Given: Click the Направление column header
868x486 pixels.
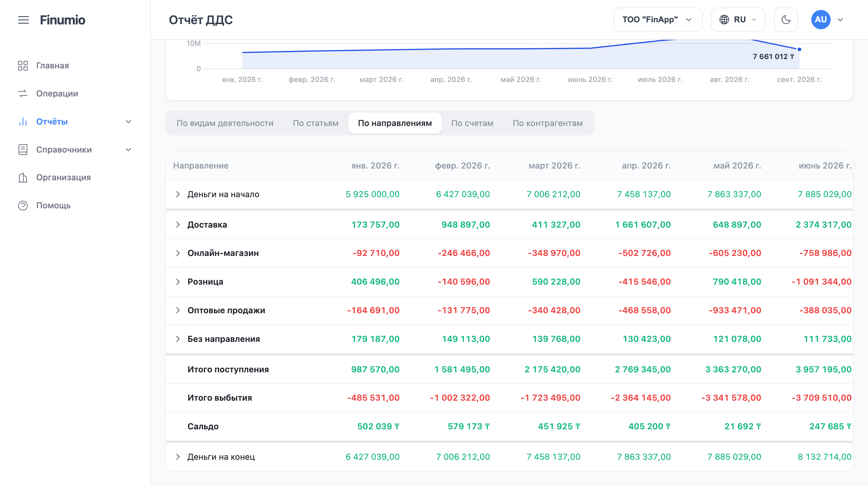Looking at the screenshot, I should (x=201, y=166).
